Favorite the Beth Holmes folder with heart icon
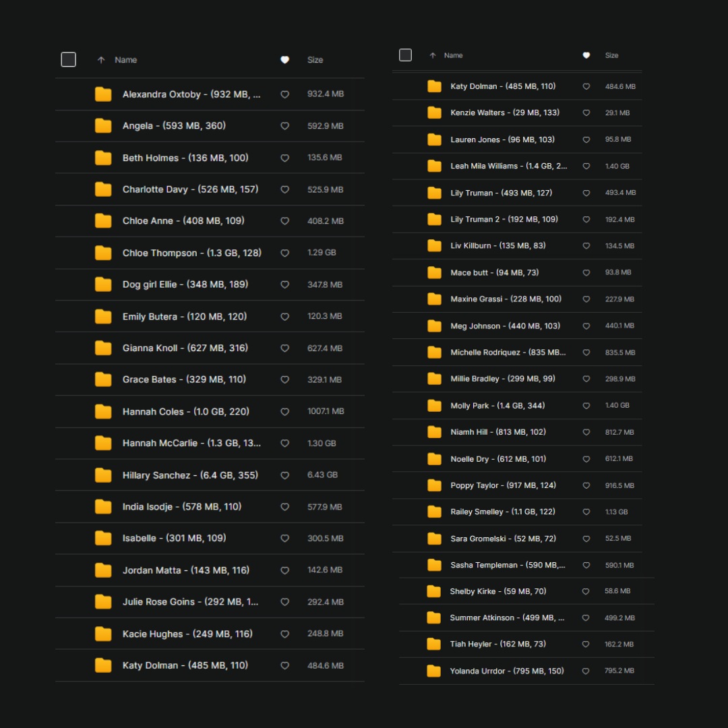This screenshot has width=728, height=728. tap(284, 158)
